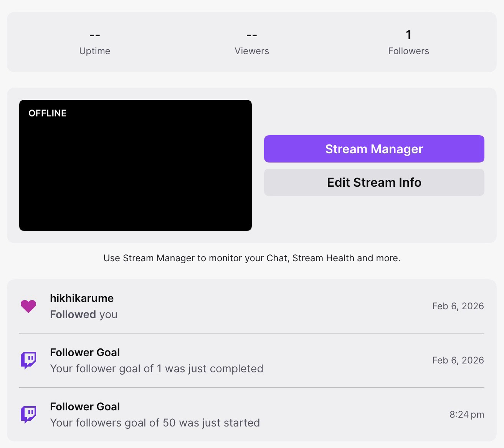Click the Followers stat label
The width and height of the screenshot is (504, 448).
pos(408,51)
